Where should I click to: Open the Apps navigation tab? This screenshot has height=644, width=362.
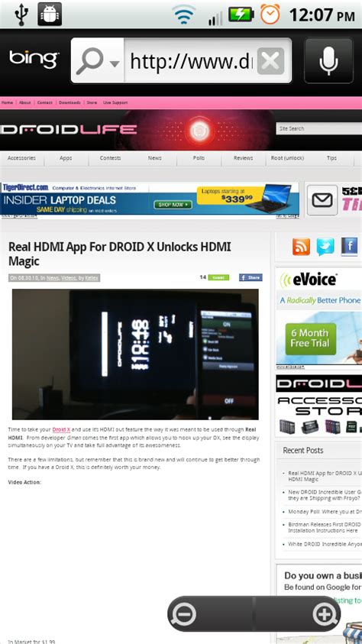coord(66,158)
